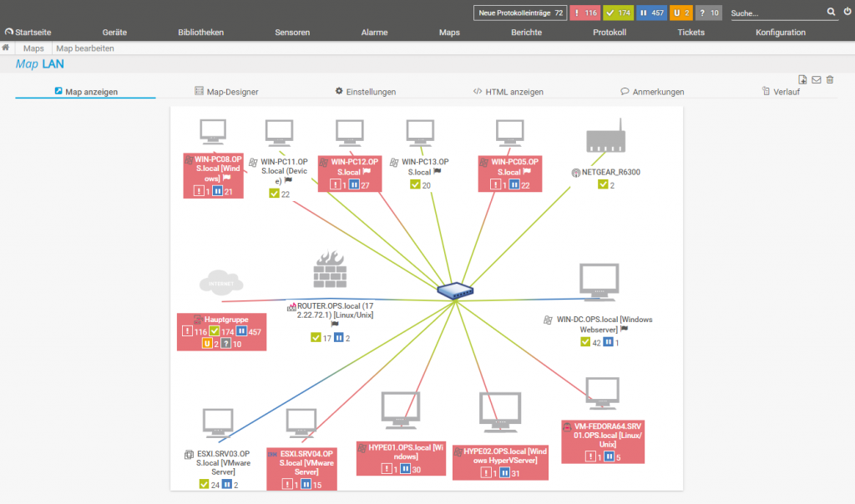Click the envelope email icon
The image size is (855, 504).
click(x=816, y=79)
